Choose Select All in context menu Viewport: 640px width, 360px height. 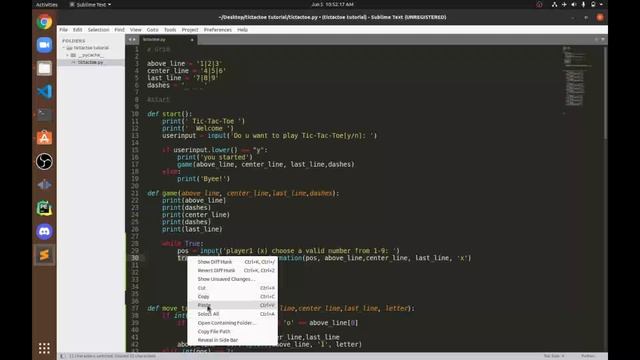click(233, 314)
